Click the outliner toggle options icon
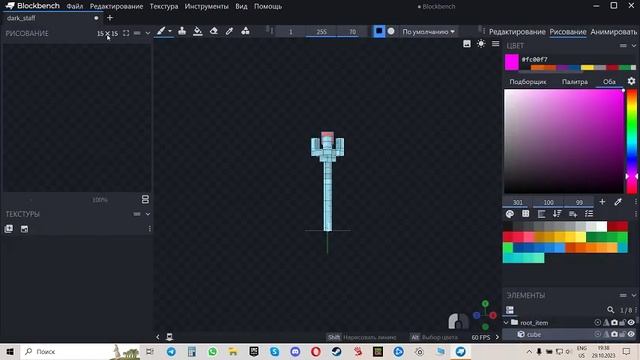Viewport: 640px width, 360px height. point(510,310)
